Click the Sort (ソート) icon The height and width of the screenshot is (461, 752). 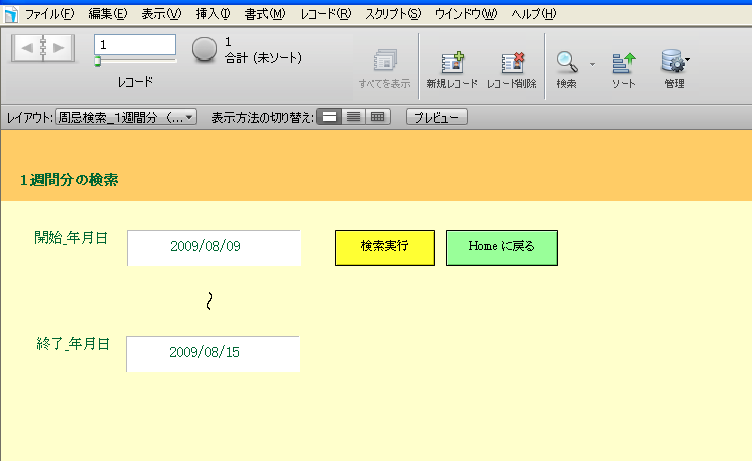click(x=623, y=62)
